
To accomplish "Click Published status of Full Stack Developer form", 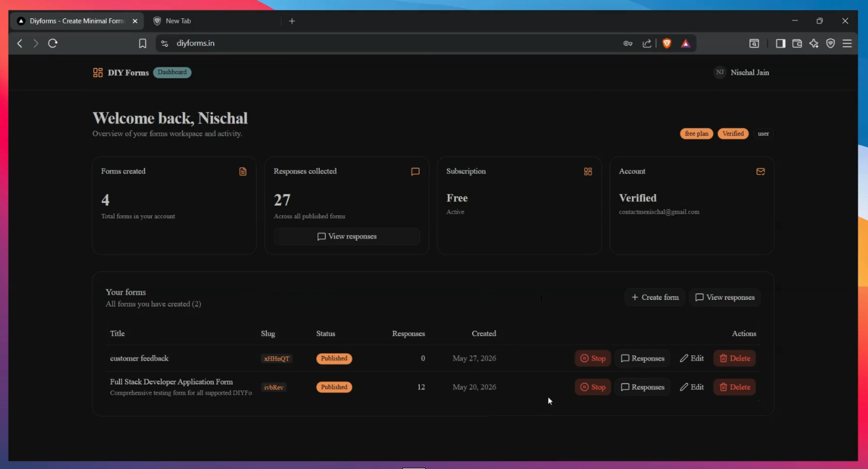I will (x=334, y=387).
